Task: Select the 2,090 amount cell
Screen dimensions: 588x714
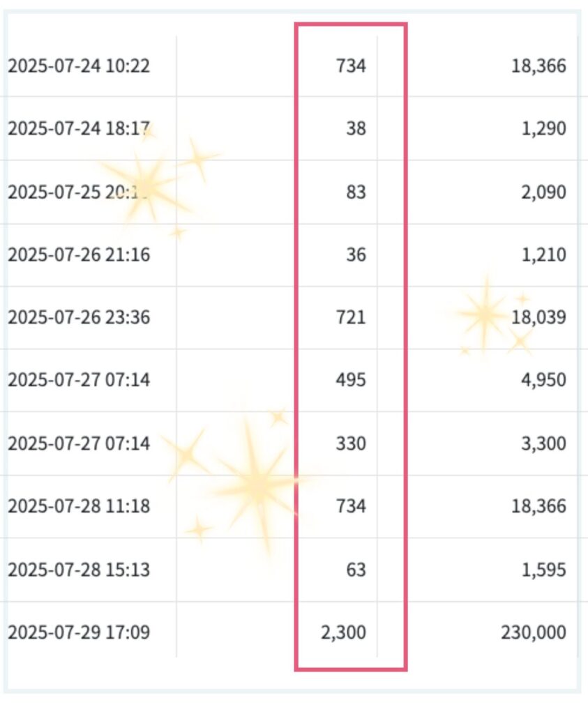Action: [542, 192]
